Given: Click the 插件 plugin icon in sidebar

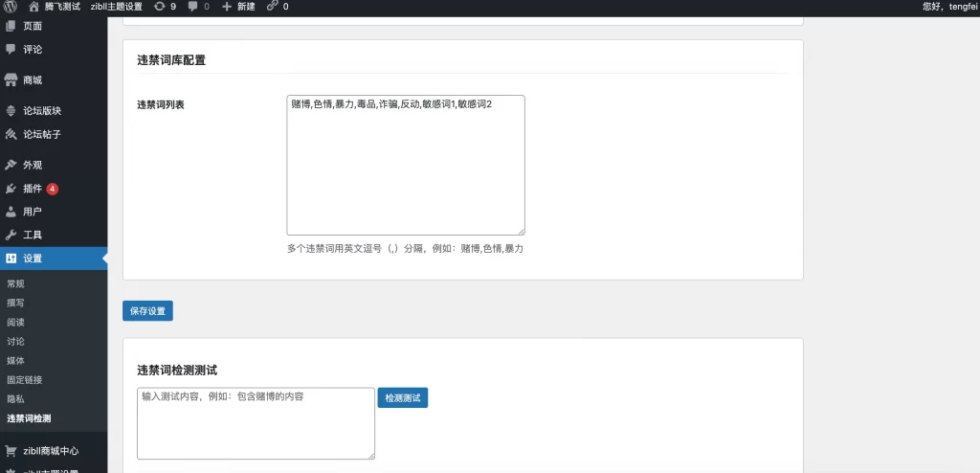Looking at the screenshot, I should (11, 189).
